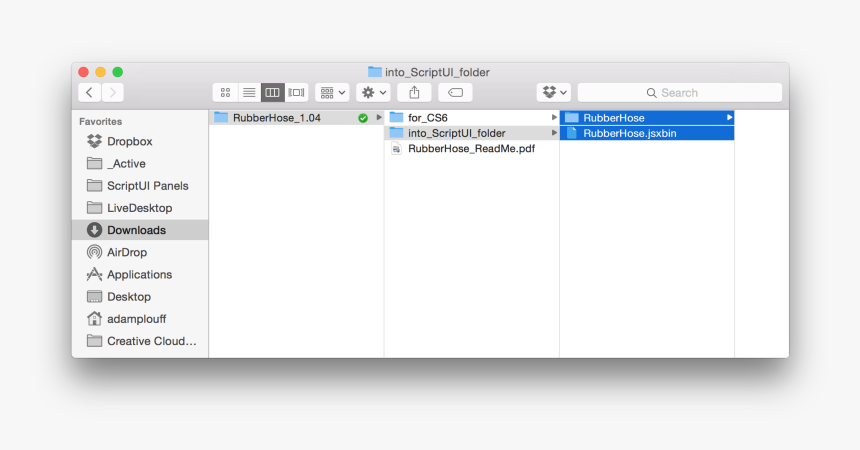The height and width of the screenshot is (450, 860).
Task: Click the RubberHose_1.04 folder icon
Action: coord(221,117)
